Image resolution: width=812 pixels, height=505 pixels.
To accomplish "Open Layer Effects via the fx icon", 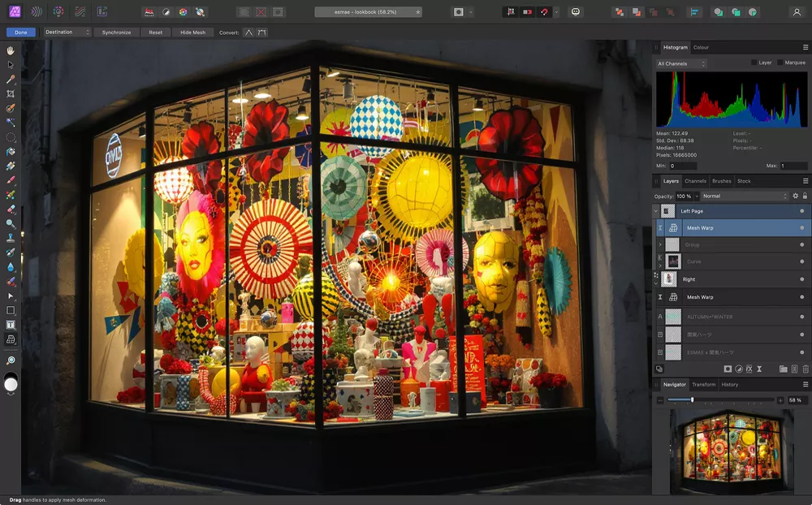I will tap(749, 369).
